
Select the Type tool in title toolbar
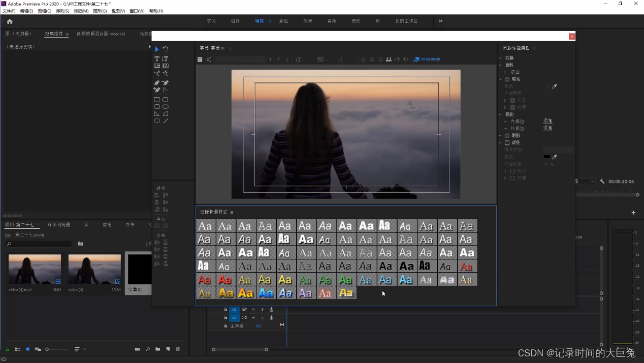[x=157, y=59]
